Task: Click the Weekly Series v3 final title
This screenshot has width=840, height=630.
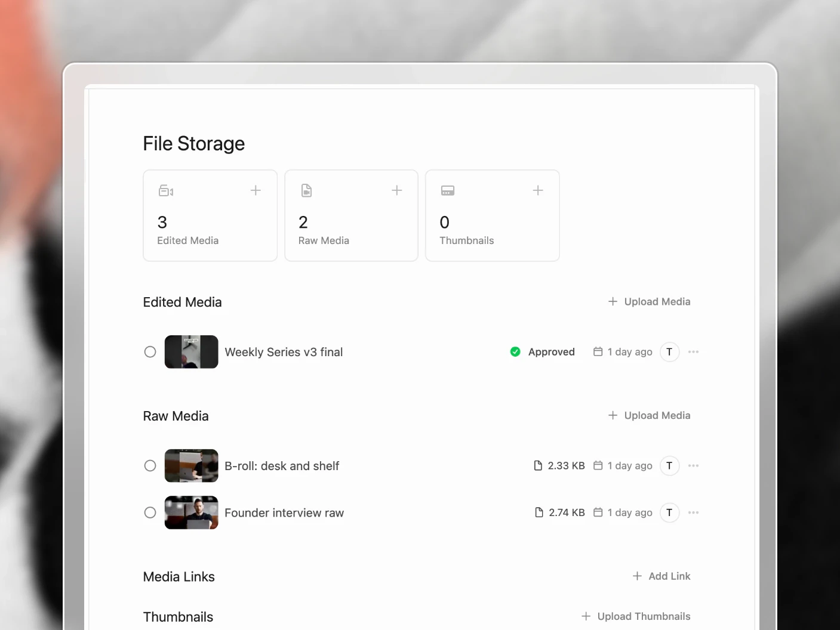Action: tap(284, 352)
